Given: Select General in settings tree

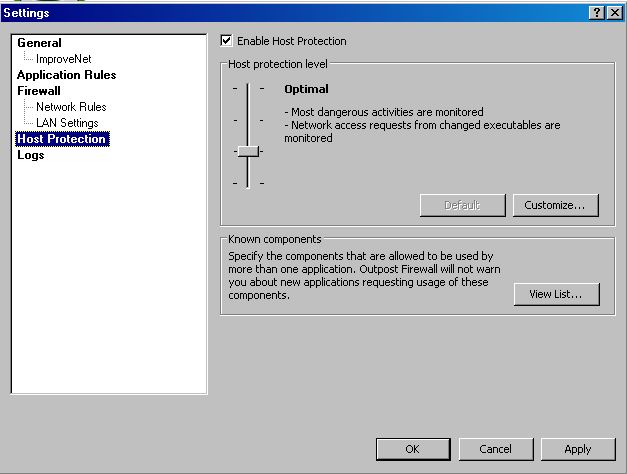Looking at the screenshot, I should click(39, 43).
